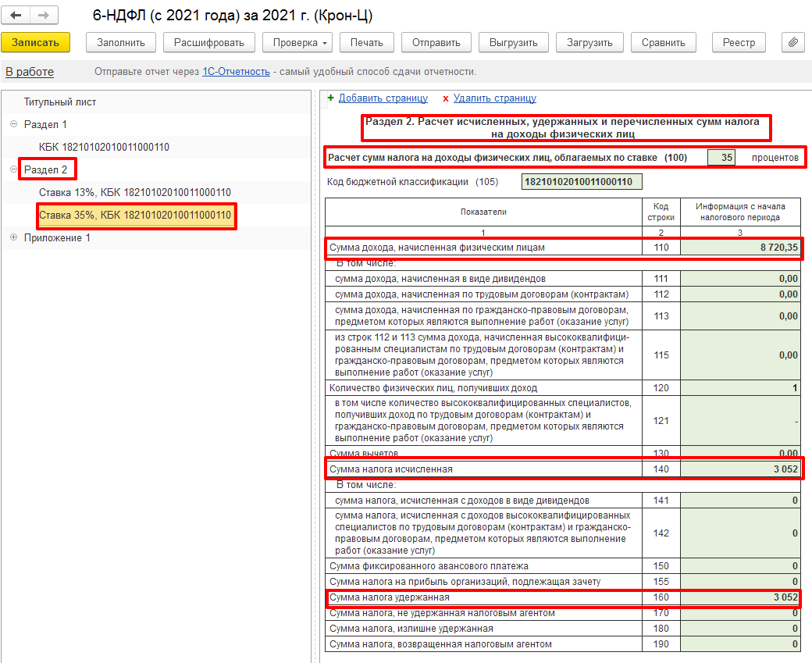Click the paperclip attachments icon
This screenshot has width=812, height=663.
click(x=792, y=43)
